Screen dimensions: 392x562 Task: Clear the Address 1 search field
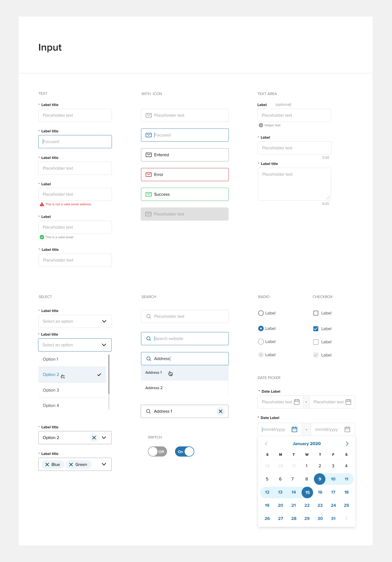[x=220, y=411]
